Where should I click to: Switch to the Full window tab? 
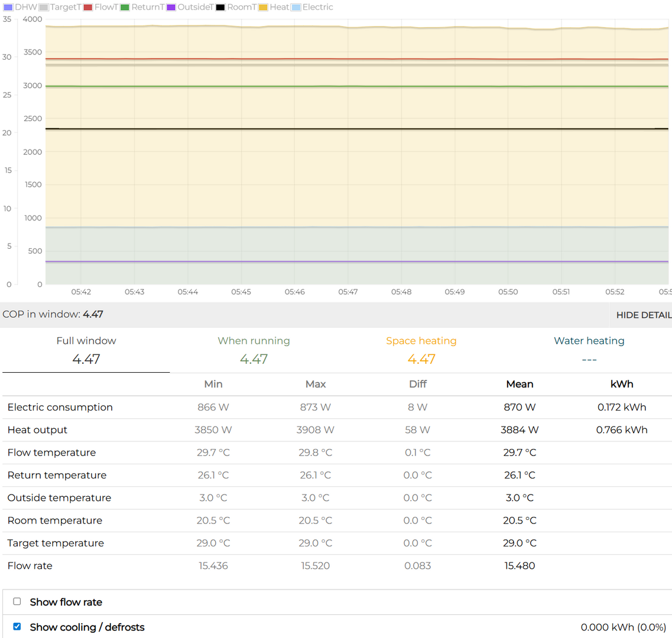click(x=86, y=350)
